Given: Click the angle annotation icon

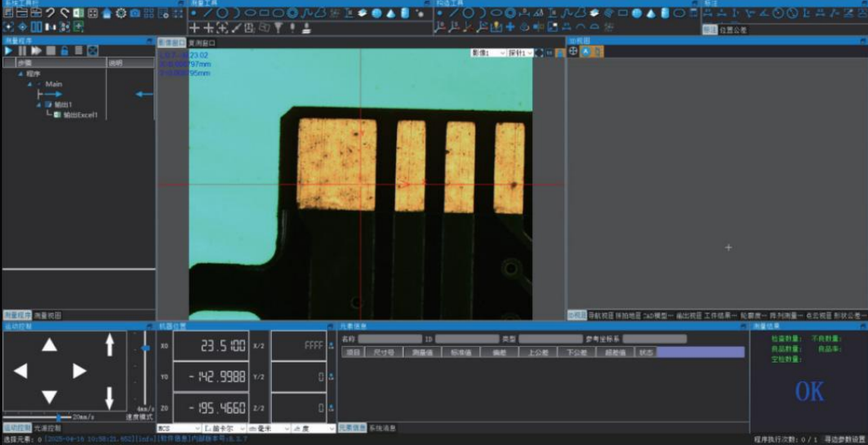Looking at the screenshot, I should [x=764, y=13].
